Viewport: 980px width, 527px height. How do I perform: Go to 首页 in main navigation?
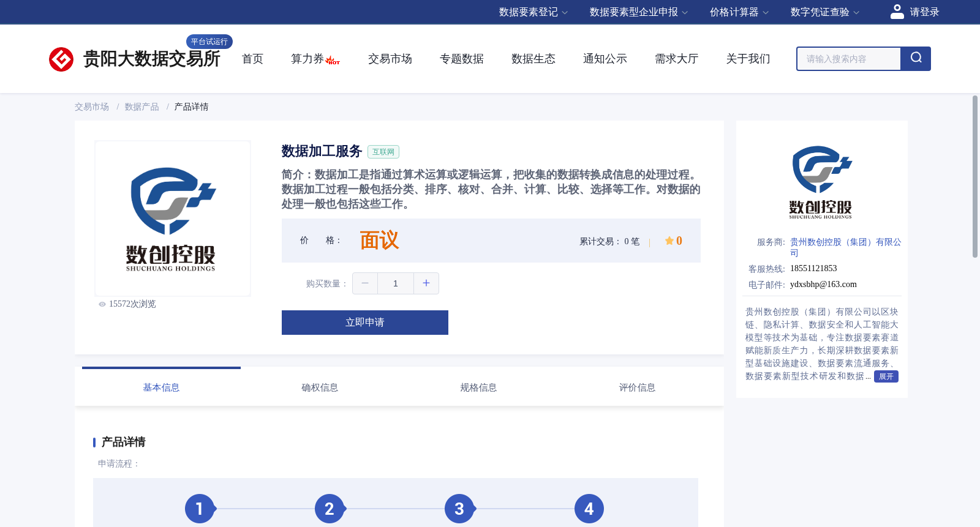252,59
